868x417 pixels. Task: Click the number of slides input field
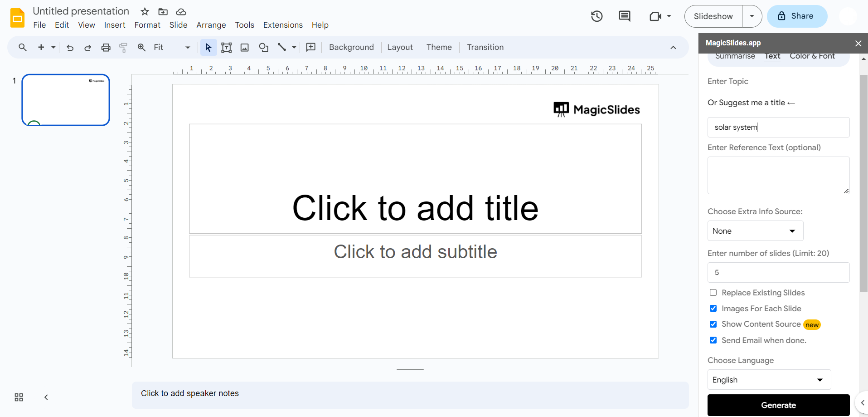pos(778,272)
